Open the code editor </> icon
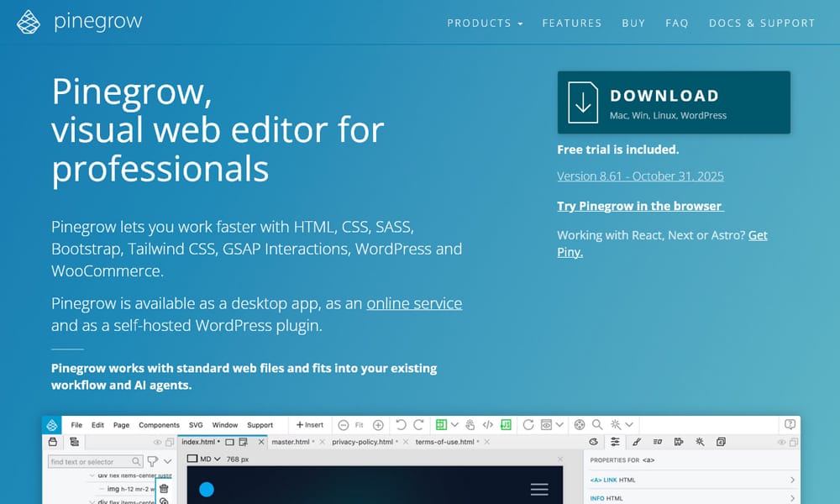840x504 pixels. tap(488, 425)
